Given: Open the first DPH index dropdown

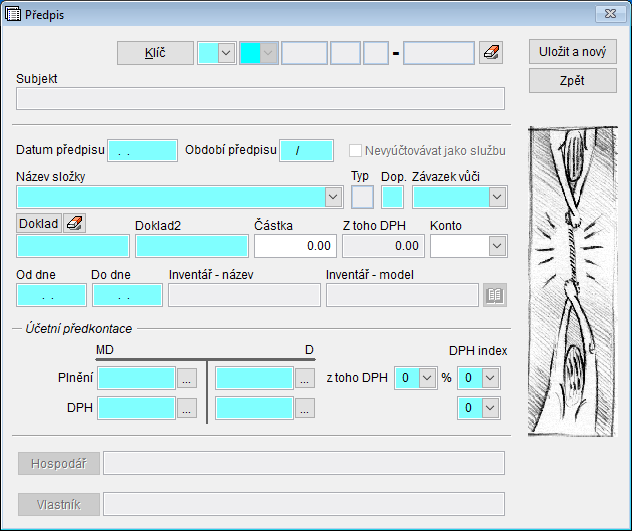Looking at the screenshot, I should tap(488, 378).
